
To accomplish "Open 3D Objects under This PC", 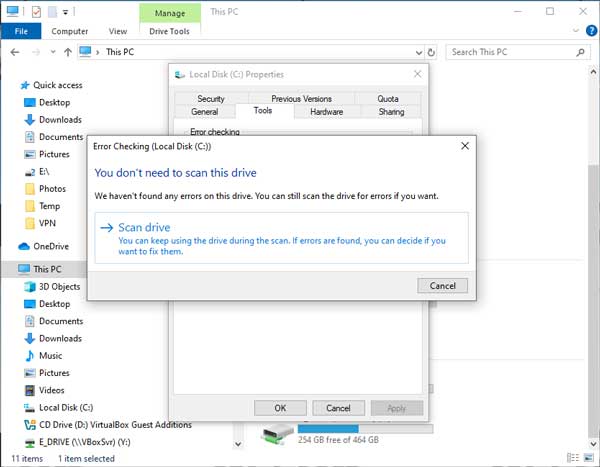I will [52, 287].
